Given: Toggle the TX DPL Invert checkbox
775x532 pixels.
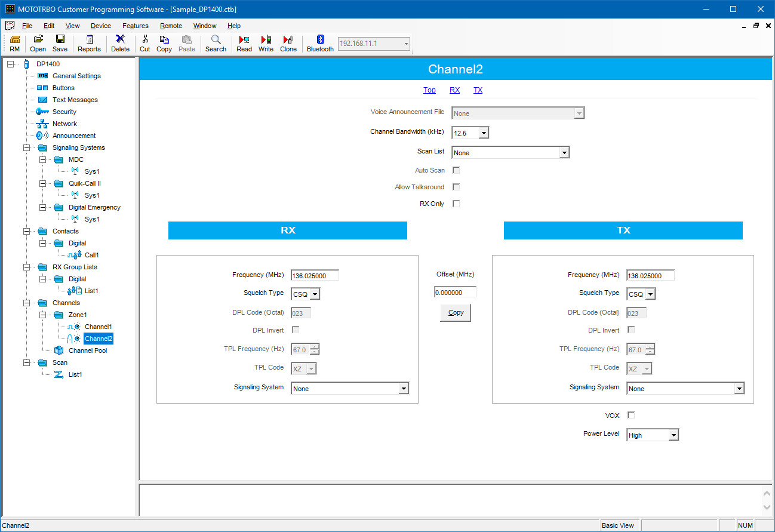Looking at the screenshot, I should pos(631,330).
